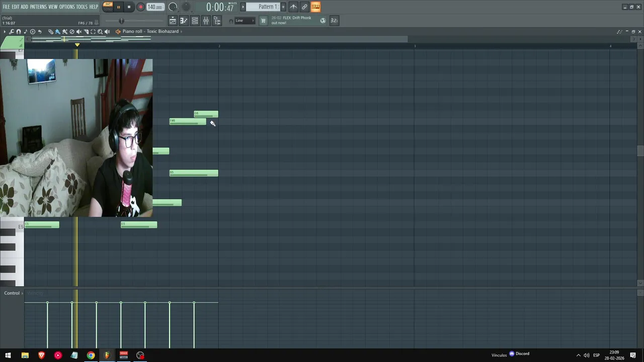This screenshot has height=362, width=644.
Task: Open the PATTERNS menu
Action: (38, 7)
